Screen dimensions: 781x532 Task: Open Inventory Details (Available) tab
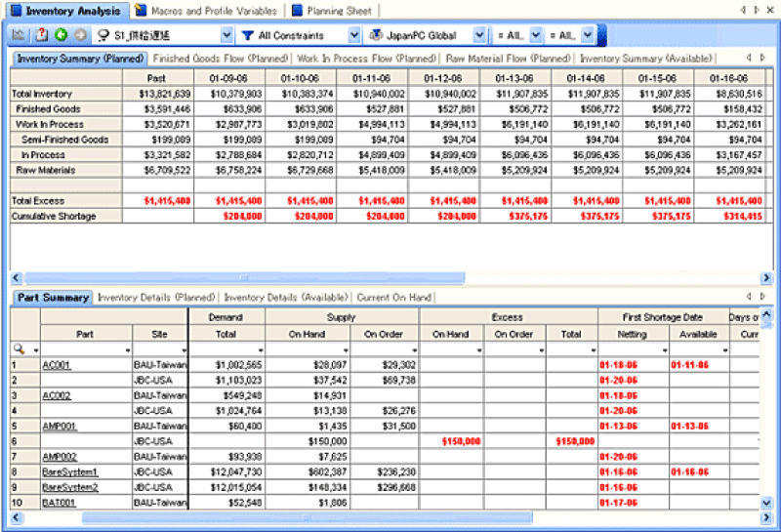click(286, 298)
